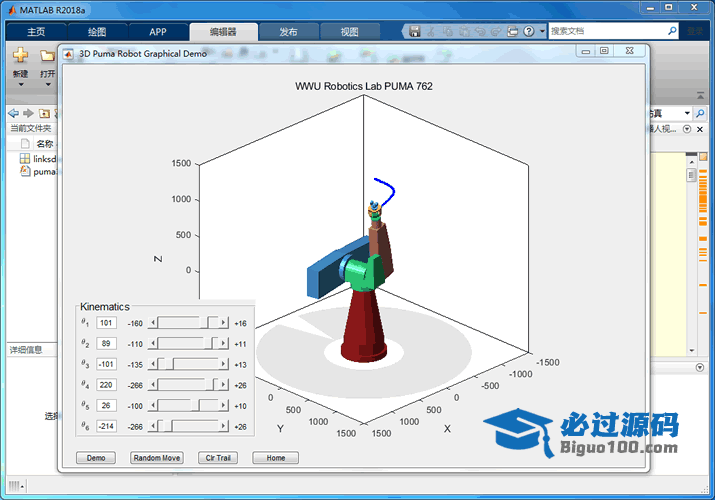
Task: Open the lower-right panel actions circular arrow
Action: tap(700, 367)
